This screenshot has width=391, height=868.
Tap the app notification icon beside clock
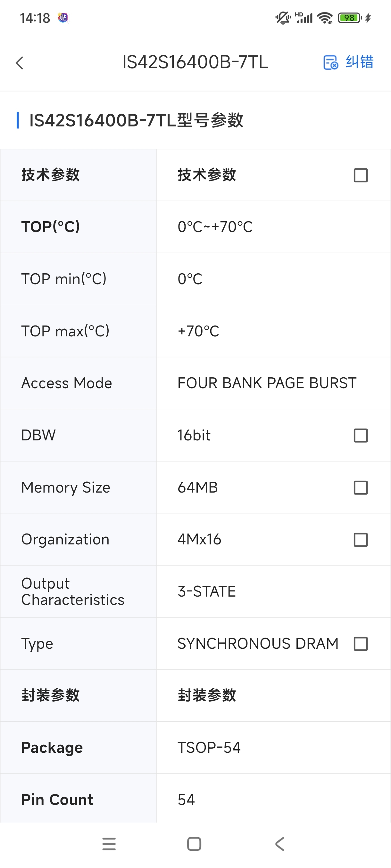63,18
